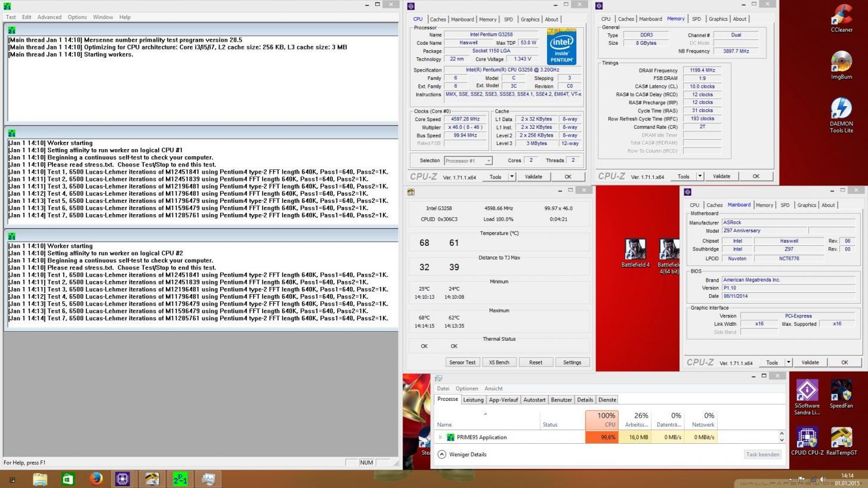Click Validate in CPU-Z Memory window

click(721, 176)
